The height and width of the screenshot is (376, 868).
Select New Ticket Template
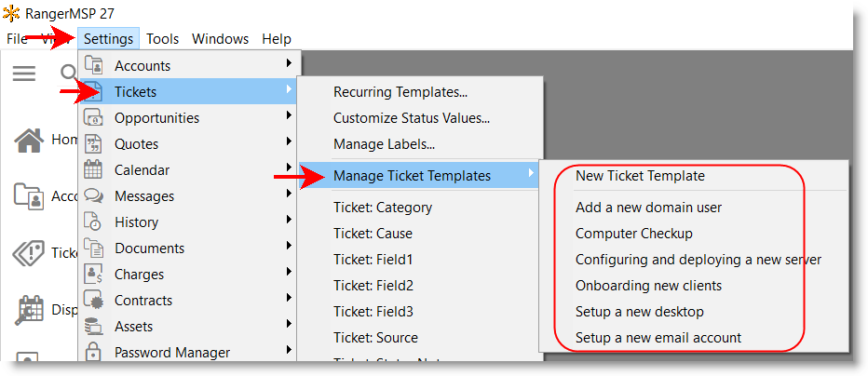pyautogui.click(x=640, y=176)
